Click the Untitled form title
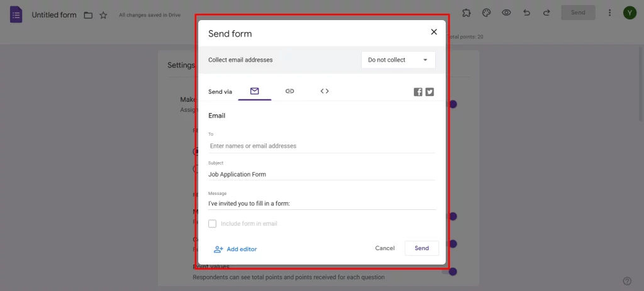 pyautogui.click(x=54, y=15)
